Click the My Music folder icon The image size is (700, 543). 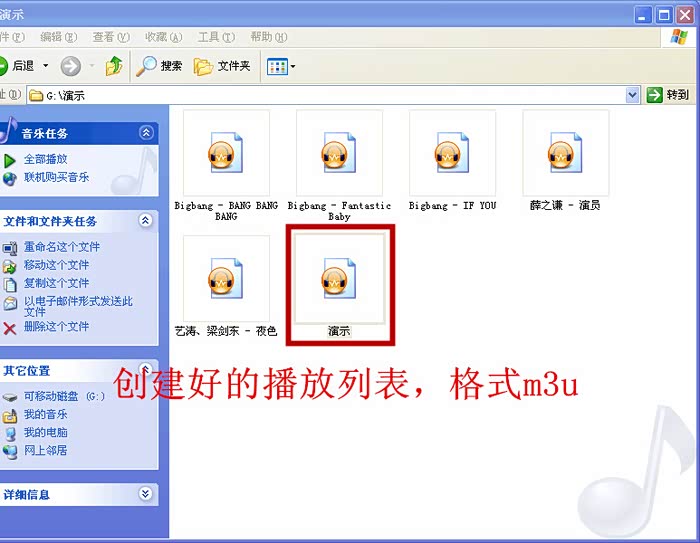(x=10, y=416)
